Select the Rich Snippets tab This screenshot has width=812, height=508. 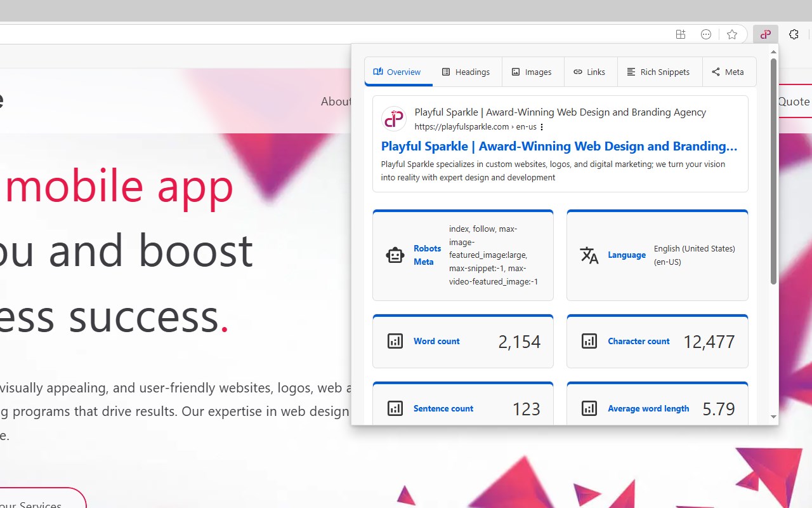[x=658, y=72]
